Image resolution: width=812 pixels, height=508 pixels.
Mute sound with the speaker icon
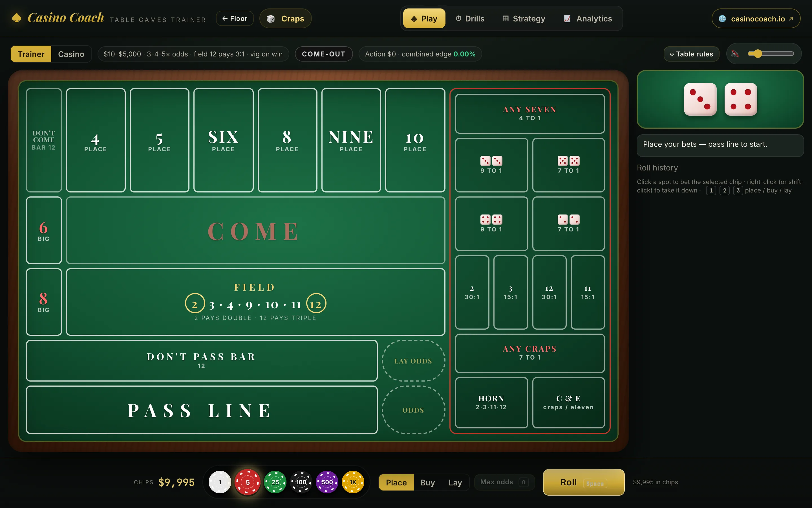click(735, 54)
